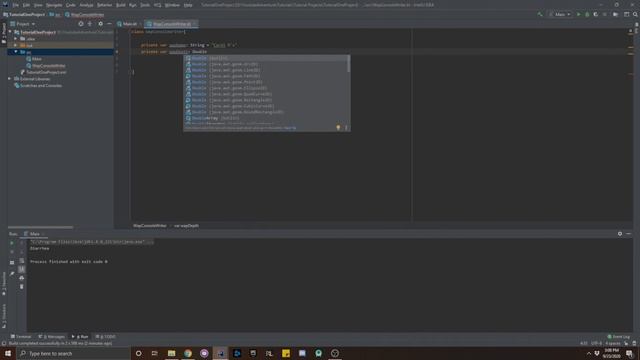The width and height of the screenshot is (640, 360).
Task: Click Run with Coverage icon
Action: tap(596, 14)
